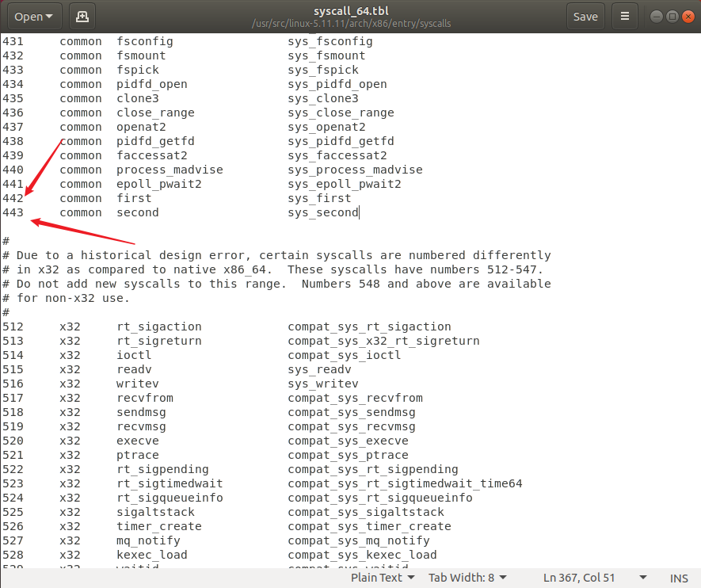The height and width of the screenshot is (588, 701).
Task: Save the syscall_64.tbl file
Action: [585, 17]
